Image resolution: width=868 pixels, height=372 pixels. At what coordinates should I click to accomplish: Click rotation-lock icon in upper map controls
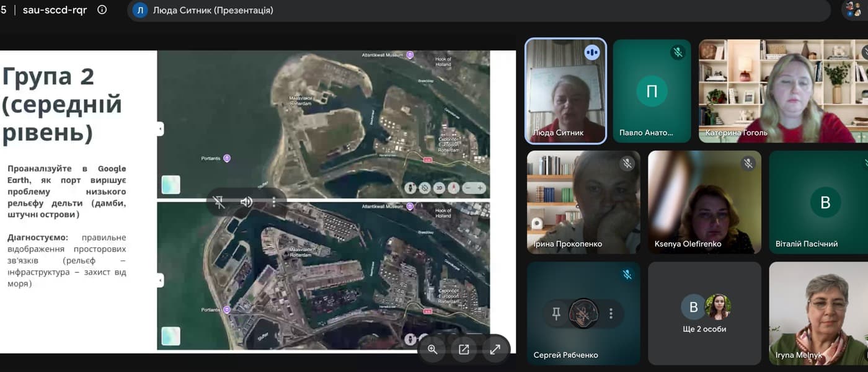coord(425,187)
